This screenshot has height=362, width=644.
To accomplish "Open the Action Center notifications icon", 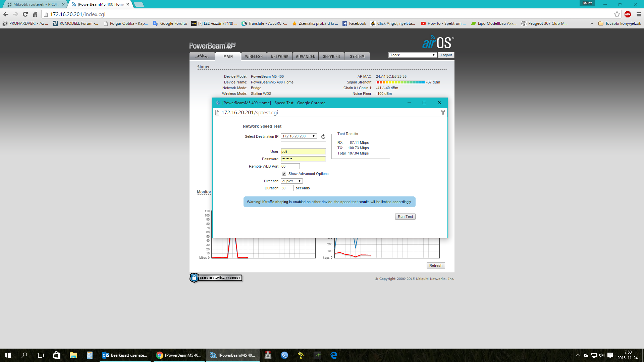I will point(610,355).
